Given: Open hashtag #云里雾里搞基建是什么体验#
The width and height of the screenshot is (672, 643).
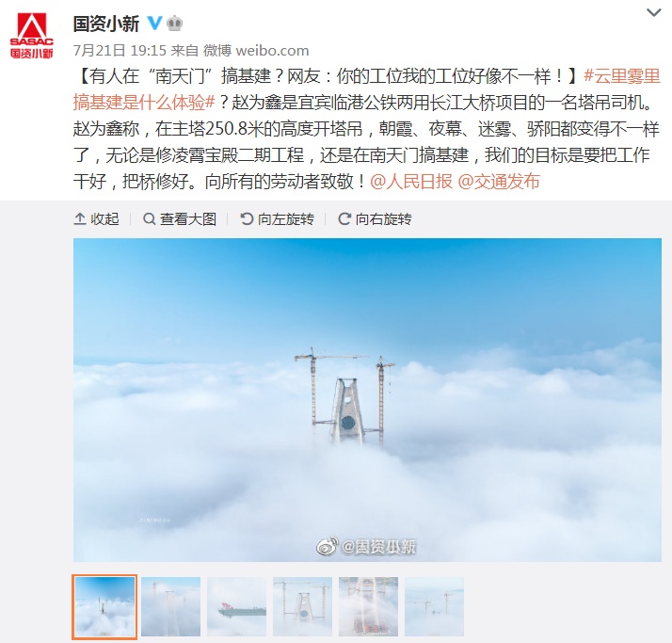Looking at the screenshot, I should coord(366,89).
